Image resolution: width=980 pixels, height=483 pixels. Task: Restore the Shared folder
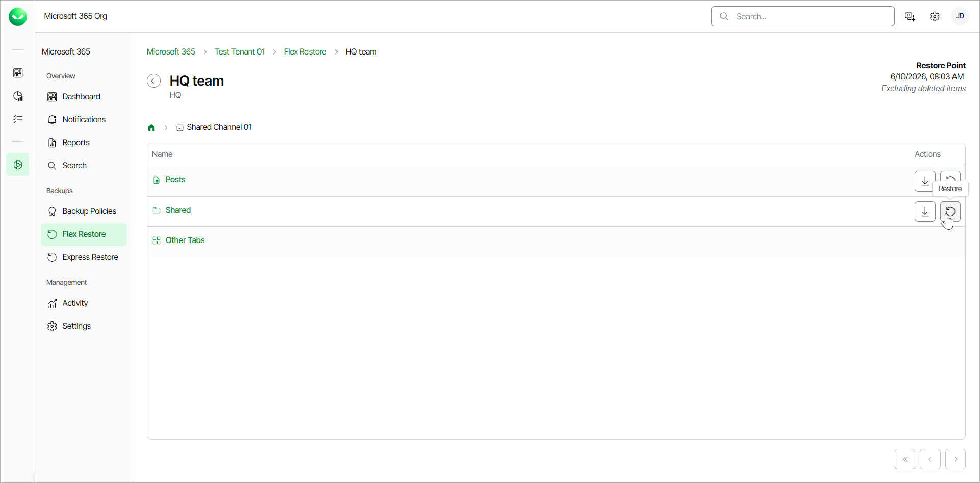(x=950, y=211)
